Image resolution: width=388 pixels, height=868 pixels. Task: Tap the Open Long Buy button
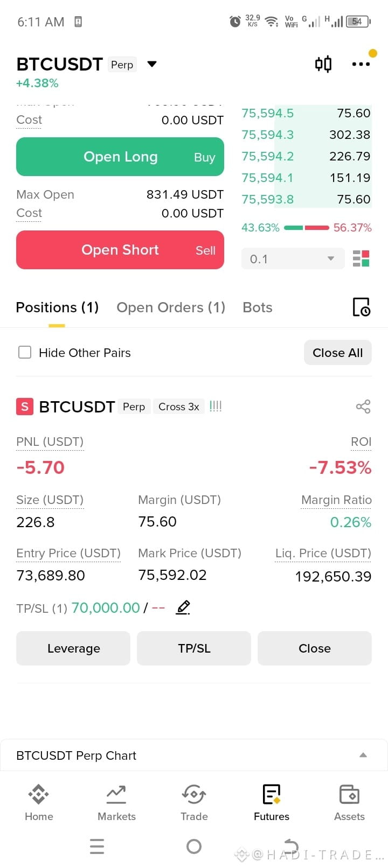pyautogui.click(x=120, y=157)
